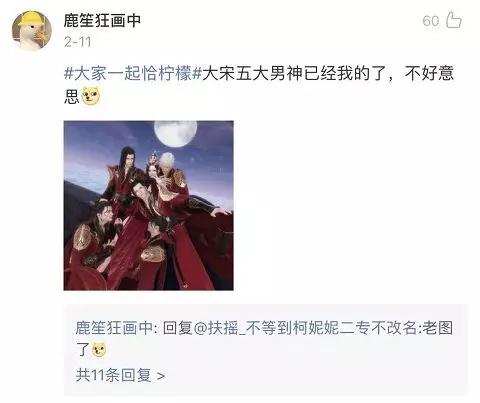Click the doge emoji in the reply
Image resolution: width=480 pixels, height=403 pixels.
click(x=99, y=350)
